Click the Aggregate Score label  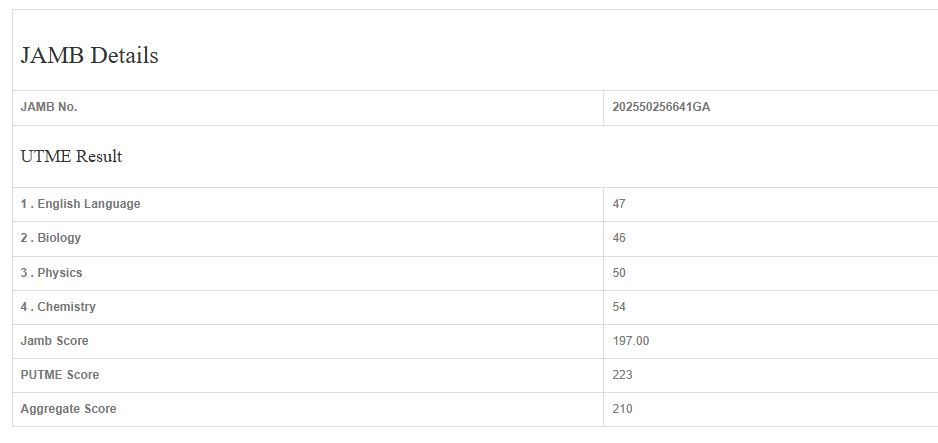[68, 409]
